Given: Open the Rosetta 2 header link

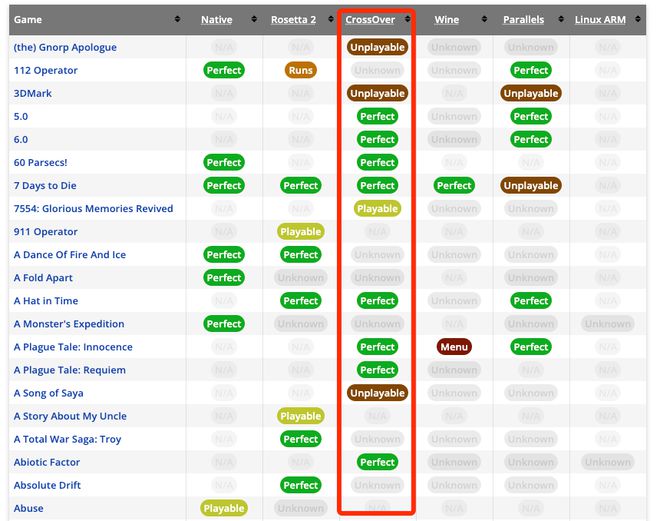Looking at the screenshot, I should [293, 20].
